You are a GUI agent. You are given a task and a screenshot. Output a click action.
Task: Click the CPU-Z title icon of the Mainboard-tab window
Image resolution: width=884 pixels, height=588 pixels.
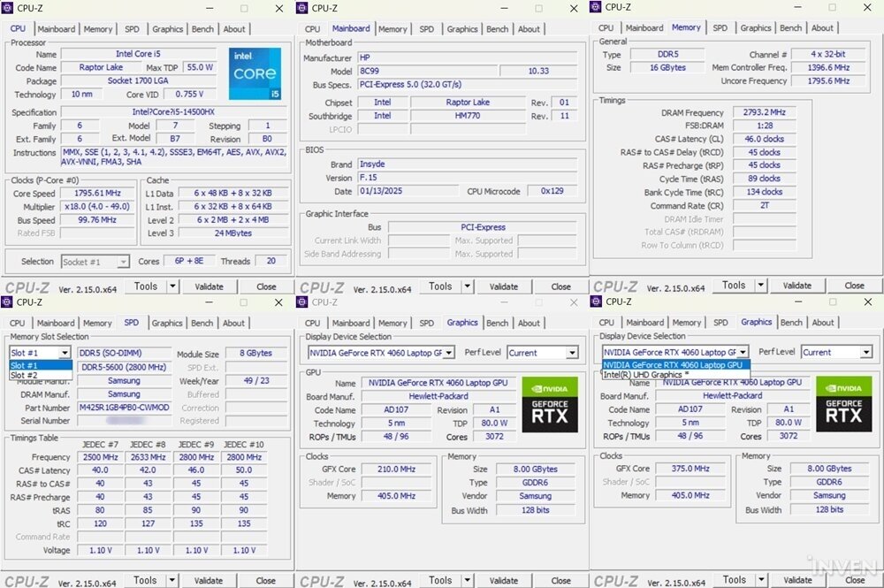coord(302,8)
